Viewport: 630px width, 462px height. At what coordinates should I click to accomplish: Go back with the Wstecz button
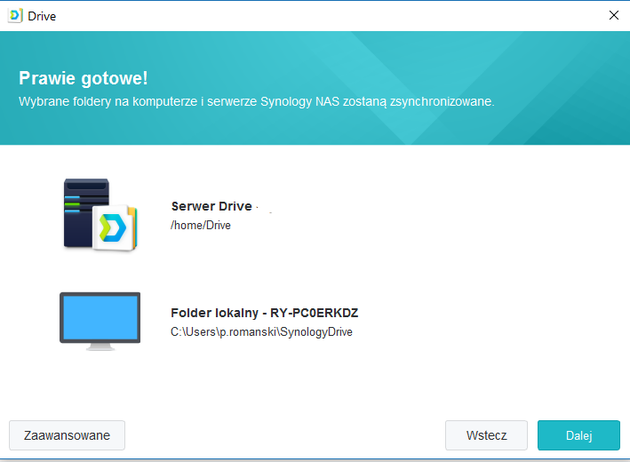tap(486, 435)
